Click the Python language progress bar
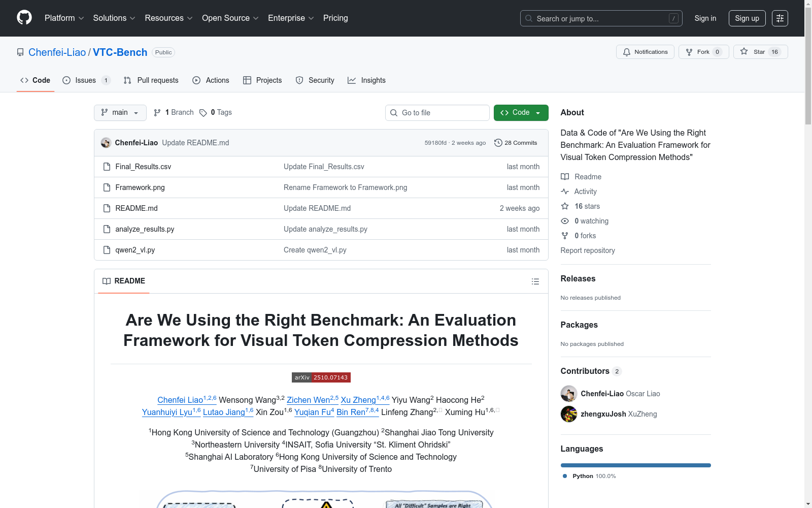Screen dimensions: 812x508 pyautogui.click(x=635, y=465)
